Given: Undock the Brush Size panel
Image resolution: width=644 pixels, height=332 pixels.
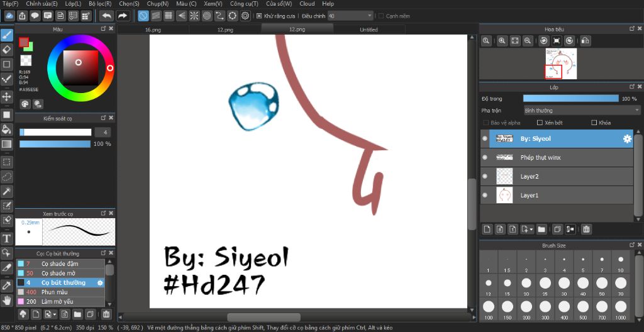Looking at the screenshot, I should 632,245.
